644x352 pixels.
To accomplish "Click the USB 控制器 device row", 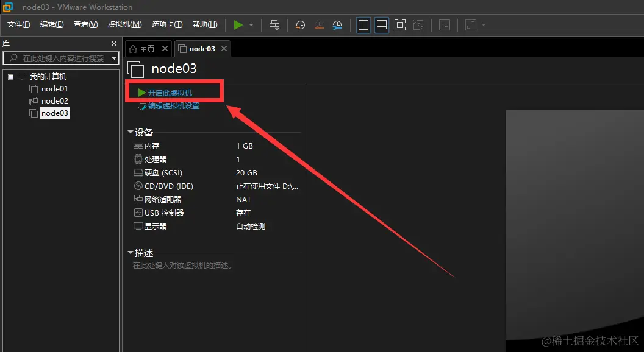I will 216,213.
